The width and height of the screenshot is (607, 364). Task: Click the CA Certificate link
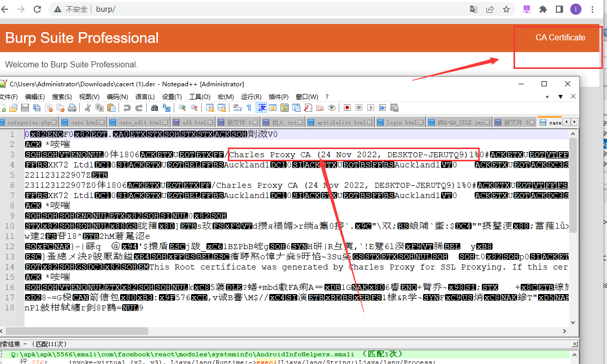pyautogui.click(x=560, y=38)
